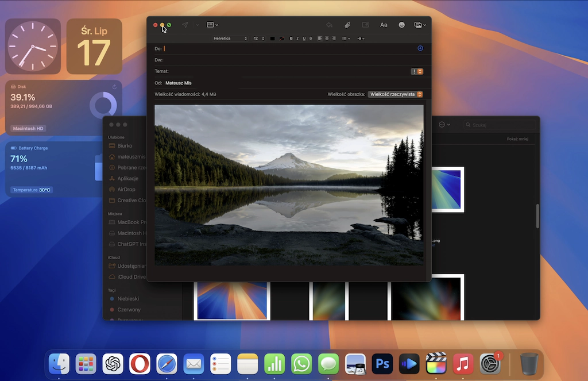Click the Temat: subject field
588x381 pixels.
click(289, 71)
